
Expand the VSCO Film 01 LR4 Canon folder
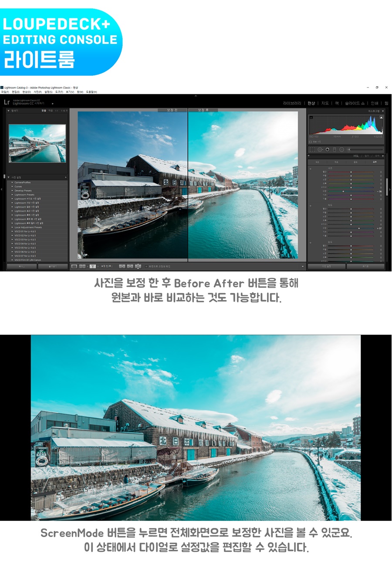click(x=12, y=260)
